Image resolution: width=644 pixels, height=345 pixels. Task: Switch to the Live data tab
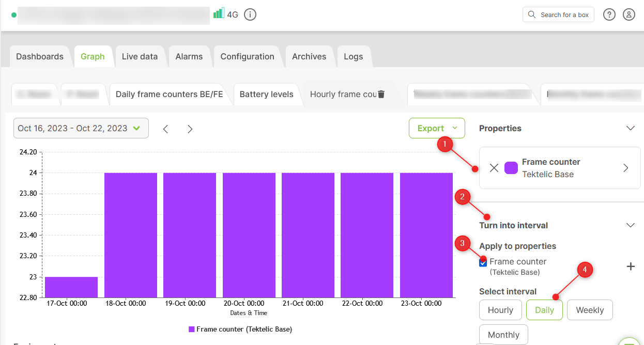(140, 56)
